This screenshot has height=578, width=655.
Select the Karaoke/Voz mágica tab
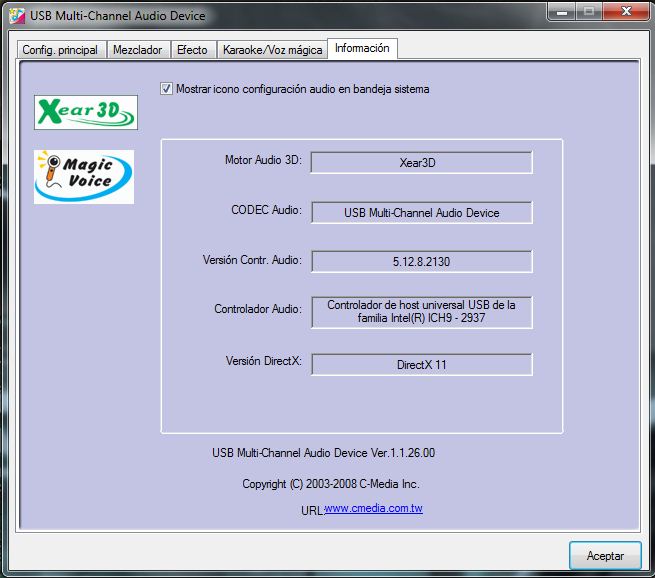pyautogui.click(x=272, y=50)
